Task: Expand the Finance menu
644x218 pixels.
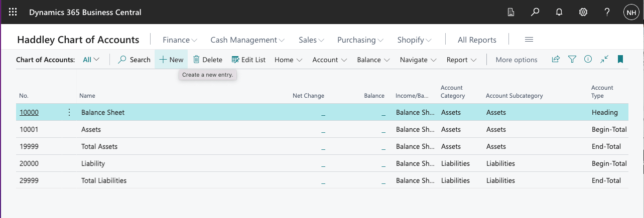Action: tap(180, 40)
